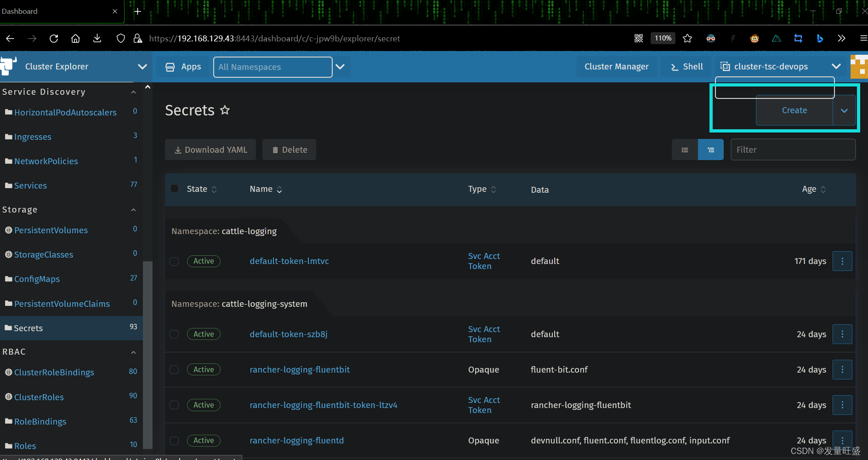Open HorizontalPodAutoscalers in sidebar
The height and width of the screenshot is (460, 868).
65,112
